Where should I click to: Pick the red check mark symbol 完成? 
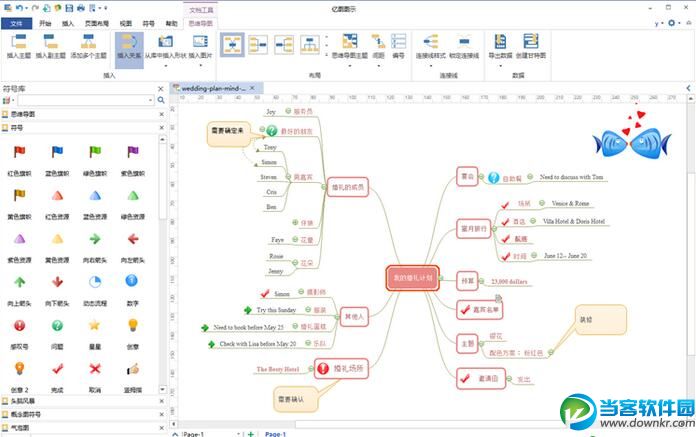[57, 368]
